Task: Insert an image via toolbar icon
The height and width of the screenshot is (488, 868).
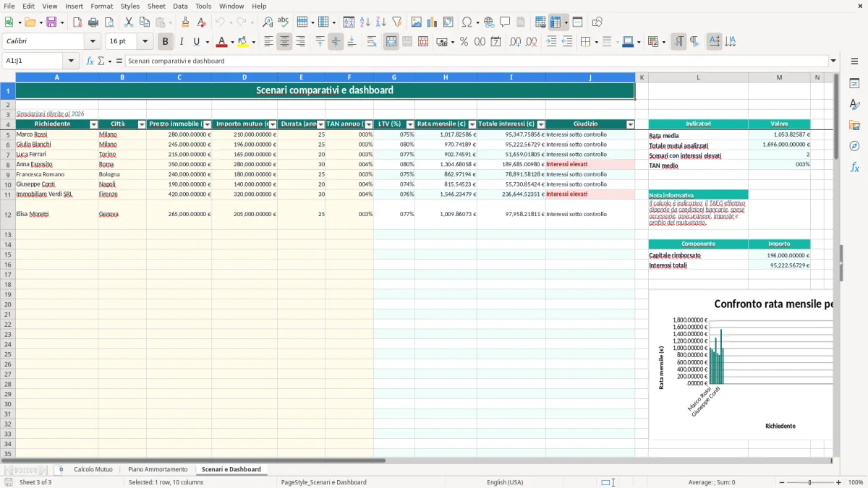Action: pyautogui.click(x=417, y=22)
